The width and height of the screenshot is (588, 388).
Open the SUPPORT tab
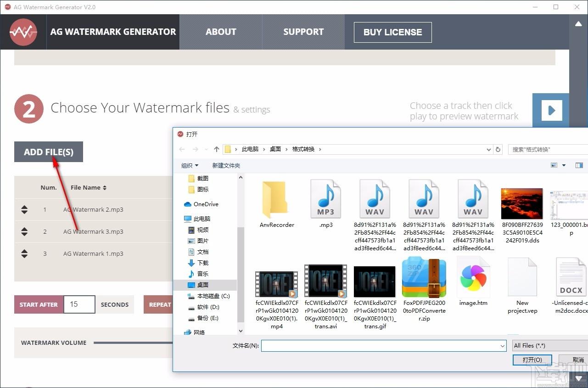(x=303, y=32)
